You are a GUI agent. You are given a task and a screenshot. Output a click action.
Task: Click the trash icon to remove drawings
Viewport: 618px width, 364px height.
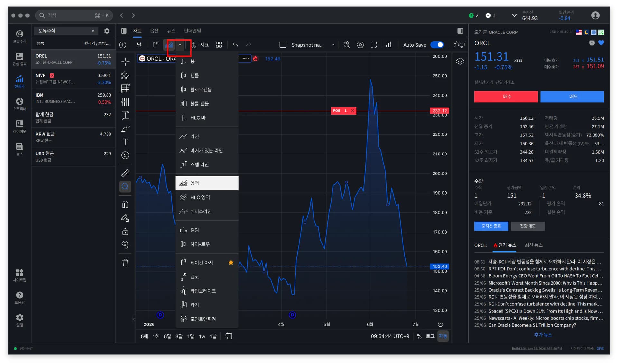coord(125,263)
